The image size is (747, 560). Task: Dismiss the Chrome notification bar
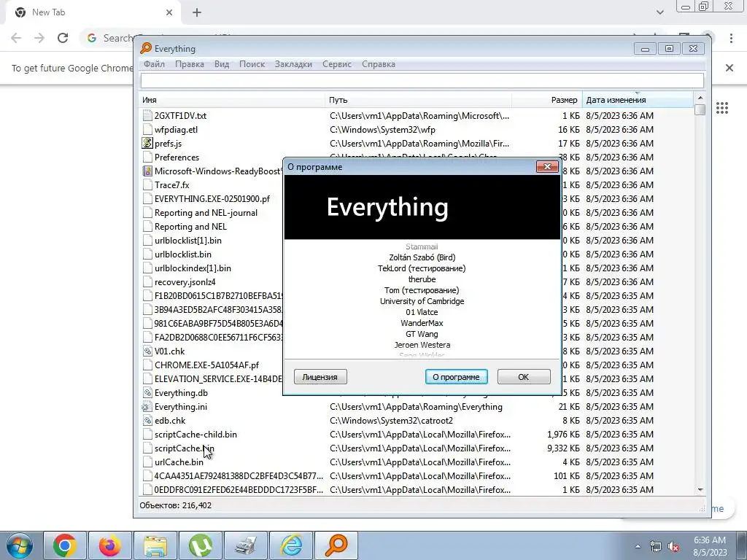point(729,68)
